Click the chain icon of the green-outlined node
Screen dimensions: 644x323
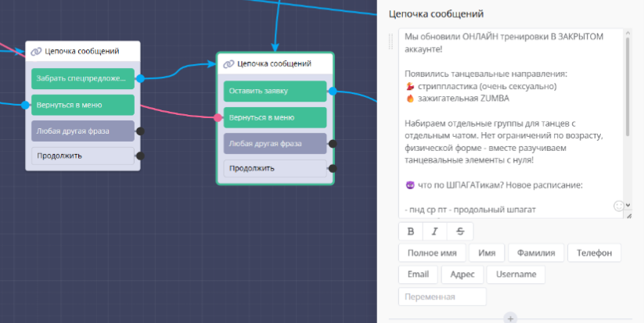click(228, 64)
